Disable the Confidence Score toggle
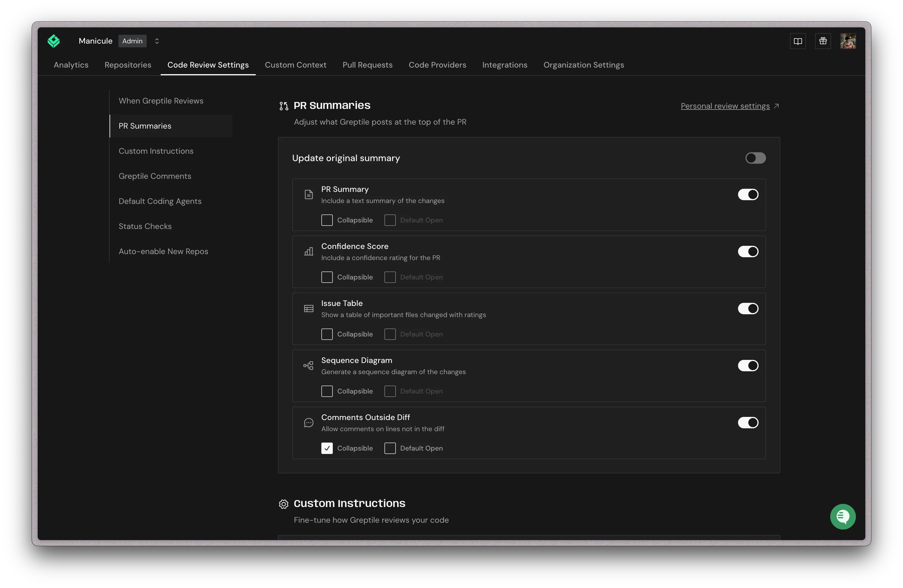Image resolution: width=903 pixels, height=588 pixels. coord(748,251)
